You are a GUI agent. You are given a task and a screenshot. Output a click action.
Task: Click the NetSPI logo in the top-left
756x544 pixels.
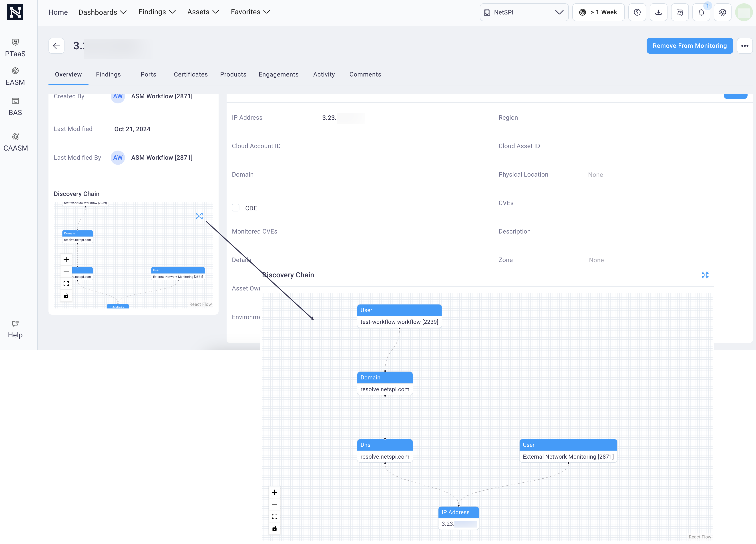(x=15, y=12)
